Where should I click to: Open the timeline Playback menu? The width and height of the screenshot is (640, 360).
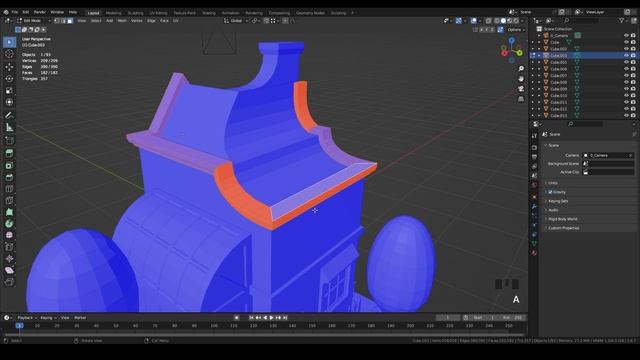point(27,318)
